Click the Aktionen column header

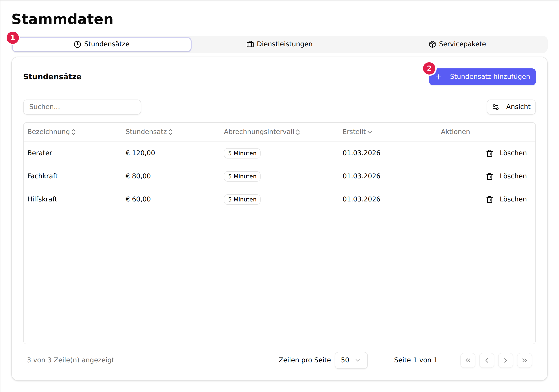(x=456, y=132)
